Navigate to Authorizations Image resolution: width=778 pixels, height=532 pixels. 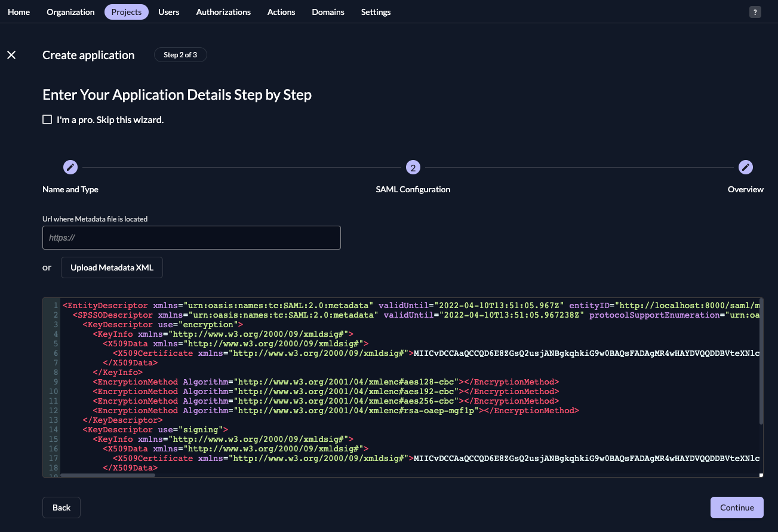click(x=223, y=11)
